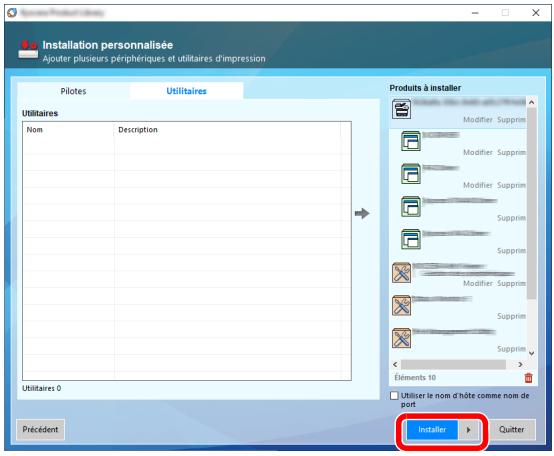Select the first driver window icon under the printer
The width and height of the screenshot is (554, 456).
tap(411, 141)
